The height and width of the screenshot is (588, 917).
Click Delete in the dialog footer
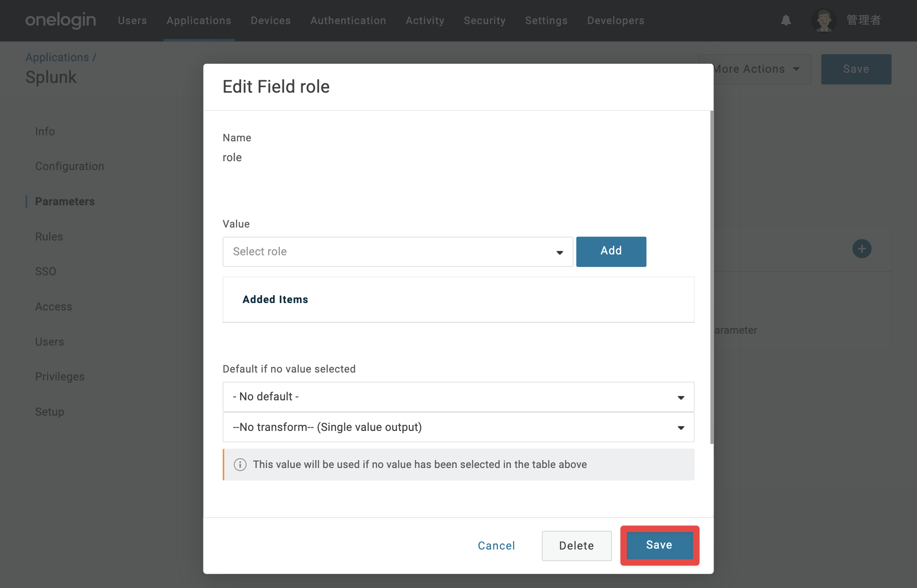[577, 546]
